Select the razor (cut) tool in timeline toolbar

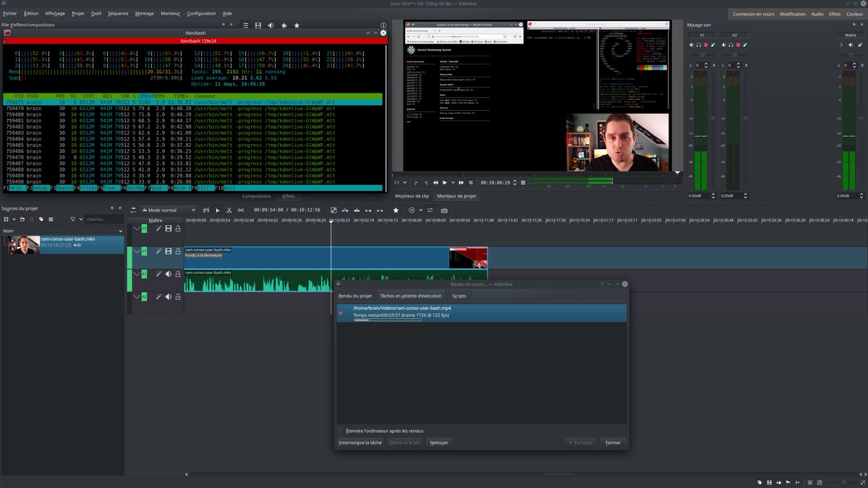(229, 210)
